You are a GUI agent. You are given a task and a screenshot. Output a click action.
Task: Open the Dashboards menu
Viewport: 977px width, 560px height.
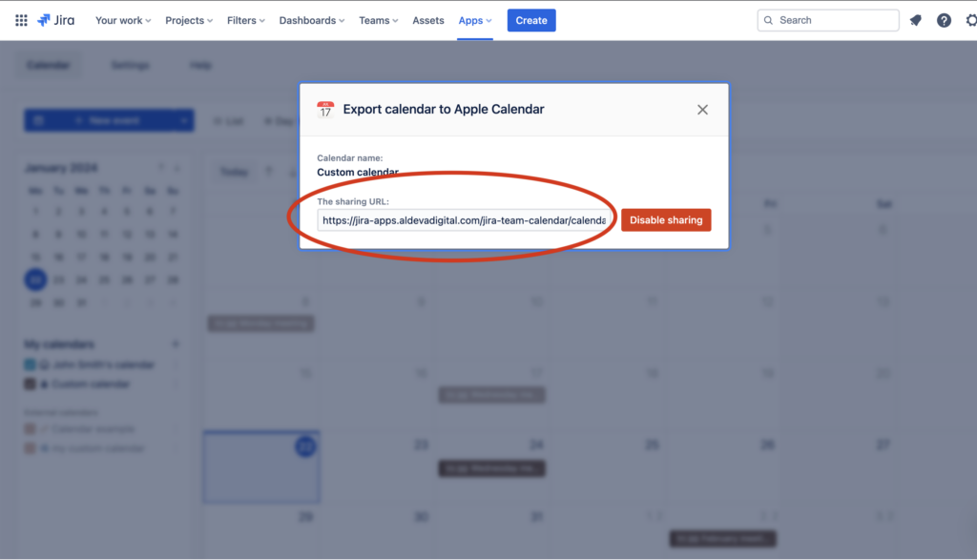click(312, 20)
